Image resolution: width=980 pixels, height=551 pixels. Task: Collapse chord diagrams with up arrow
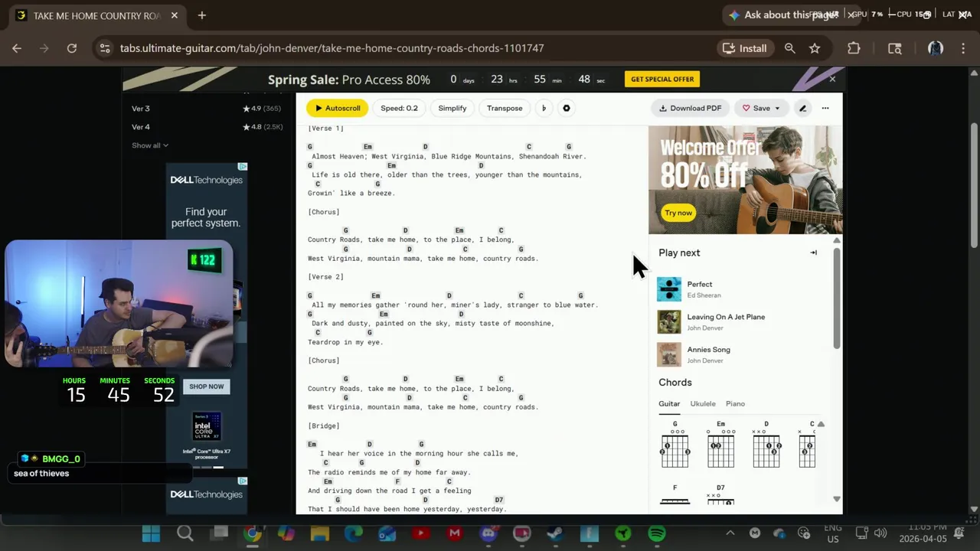click(x=821, y=424)
